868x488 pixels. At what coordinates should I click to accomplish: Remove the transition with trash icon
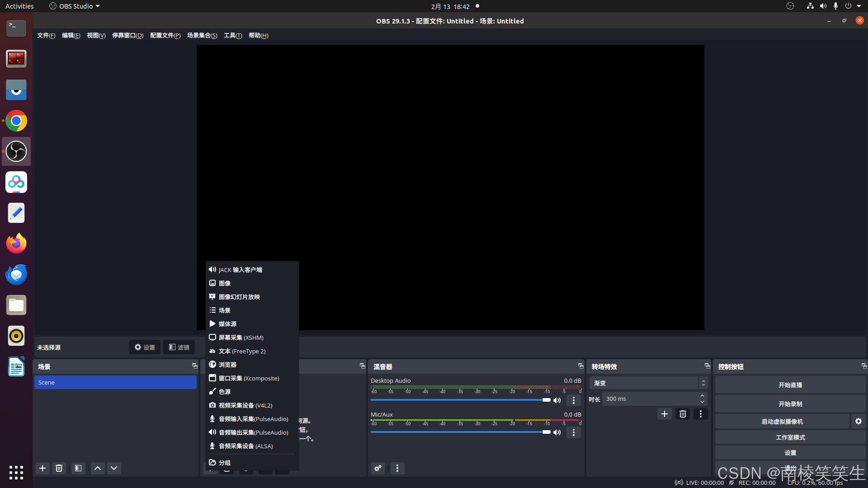(683, 414)
